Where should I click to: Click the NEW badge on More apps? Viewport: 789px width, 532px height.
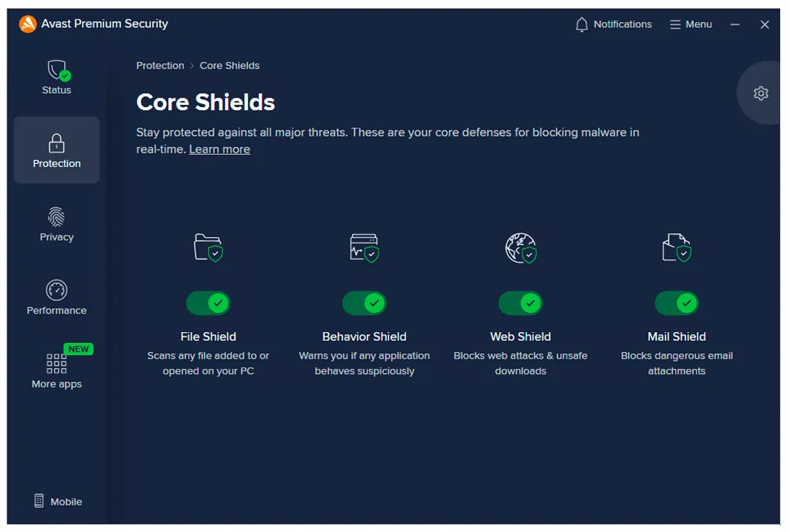click(x=78, y=349)
